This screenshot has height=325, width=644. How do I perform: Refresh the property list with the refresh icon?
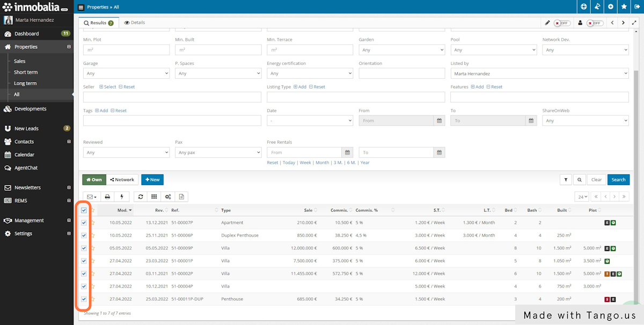(x=141, y=196)
